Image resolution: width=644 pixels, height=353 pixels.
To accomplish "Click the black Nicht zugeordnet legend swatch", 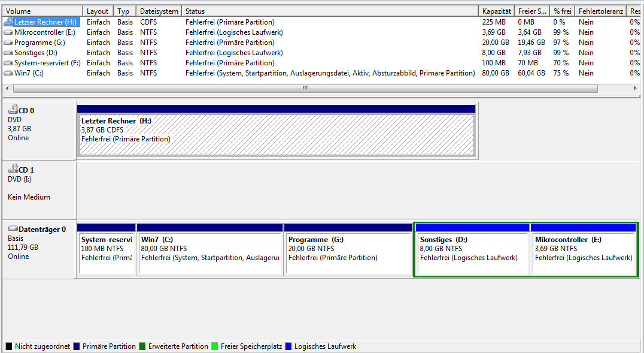I will click(8, 346).
